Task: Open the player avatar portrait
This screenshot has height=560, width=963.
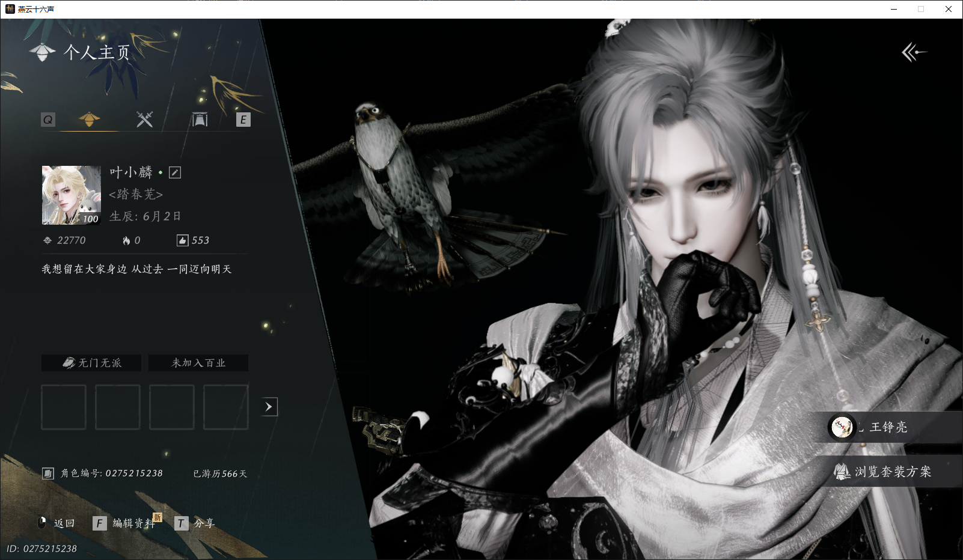Action: [x=72, y=195]
